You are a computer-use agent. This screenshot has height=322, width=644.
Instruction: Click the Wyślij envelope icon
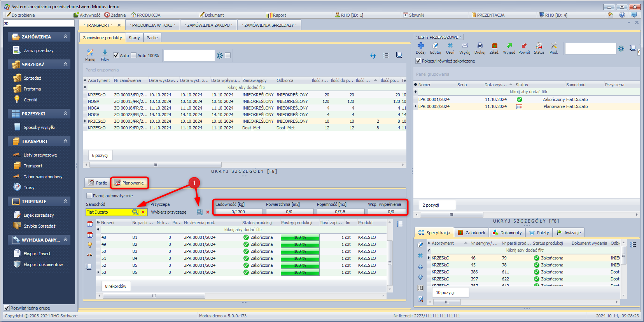tap(465, 46)
